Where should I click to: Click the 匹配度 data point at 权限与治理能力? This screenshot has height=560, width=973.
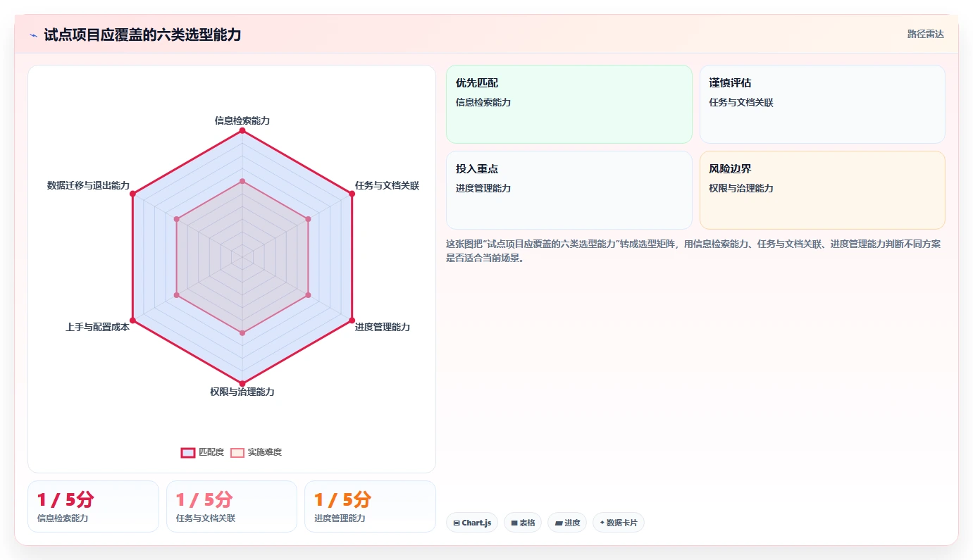242,383
